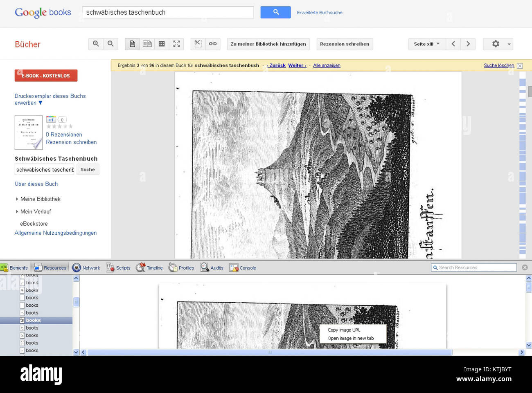The image size is (532, 393).
Task: Switch to the Timeline panel
Action: (x=149, y=268)
